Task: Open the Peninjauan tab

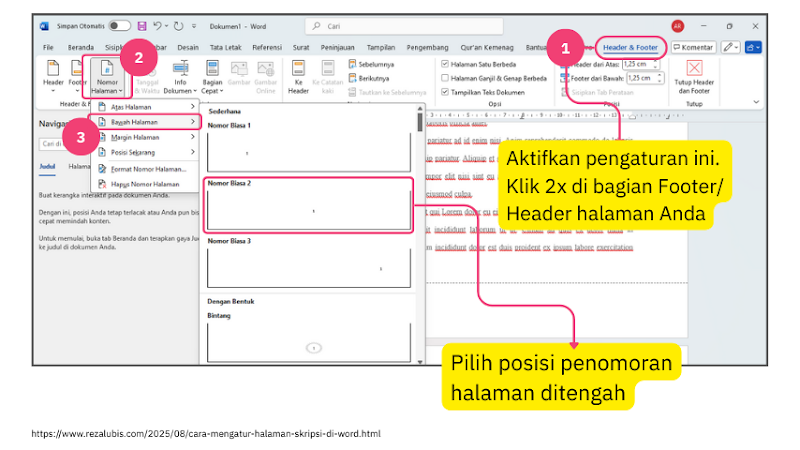Action: (x=337, y=47)
